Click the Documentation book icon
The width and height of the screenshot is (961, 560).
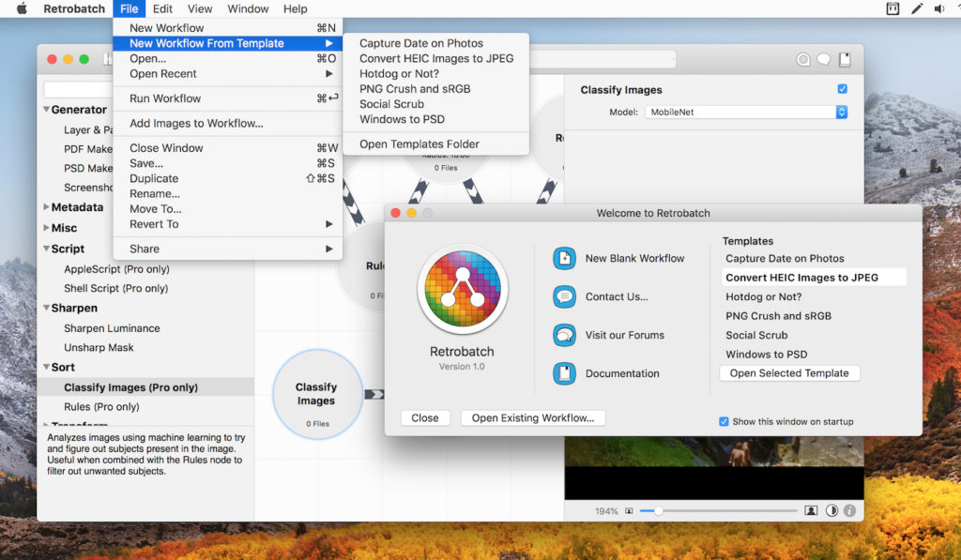564,373
